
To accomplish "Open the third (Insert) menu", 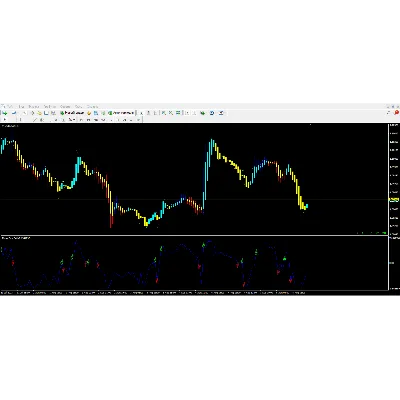I will [x=34, y=107].
